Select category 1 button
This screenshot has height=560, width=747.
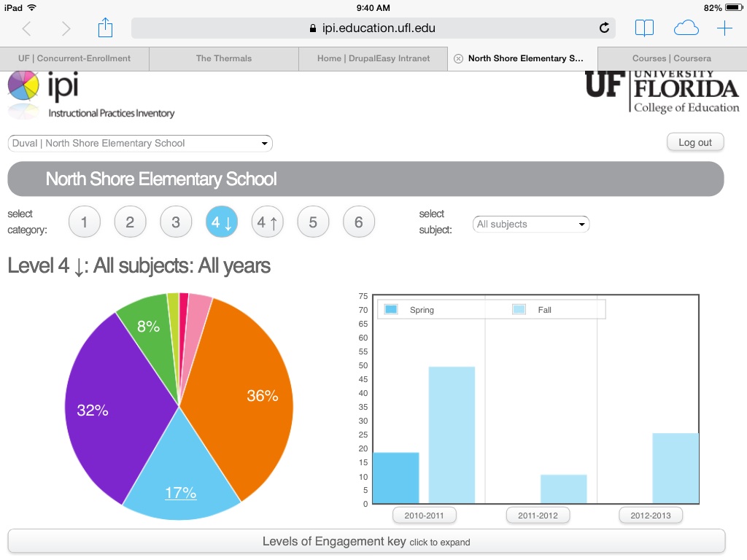point(84,222)
